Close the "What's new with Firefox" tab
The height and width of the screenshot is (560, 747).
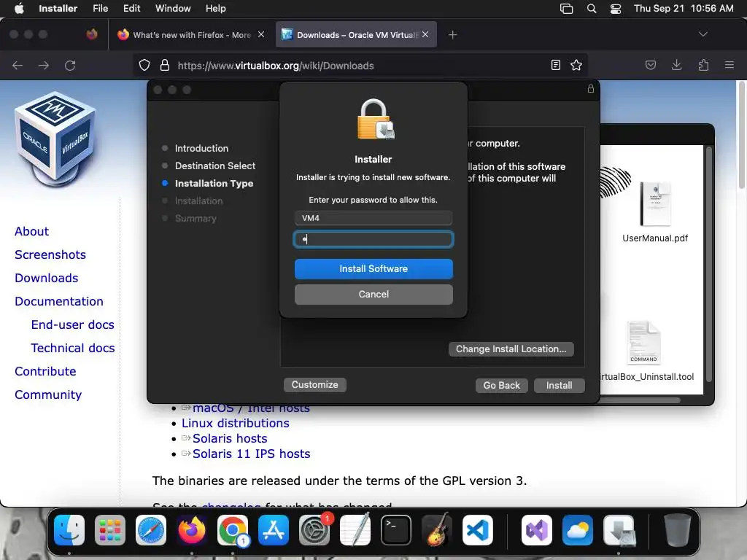tap(261, 34)
